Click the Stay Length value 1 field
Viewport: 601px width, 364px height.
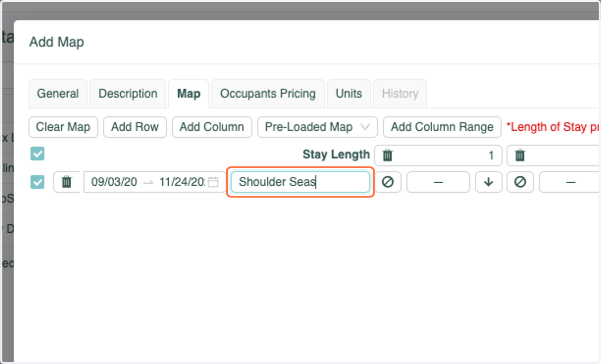[438, 156]
